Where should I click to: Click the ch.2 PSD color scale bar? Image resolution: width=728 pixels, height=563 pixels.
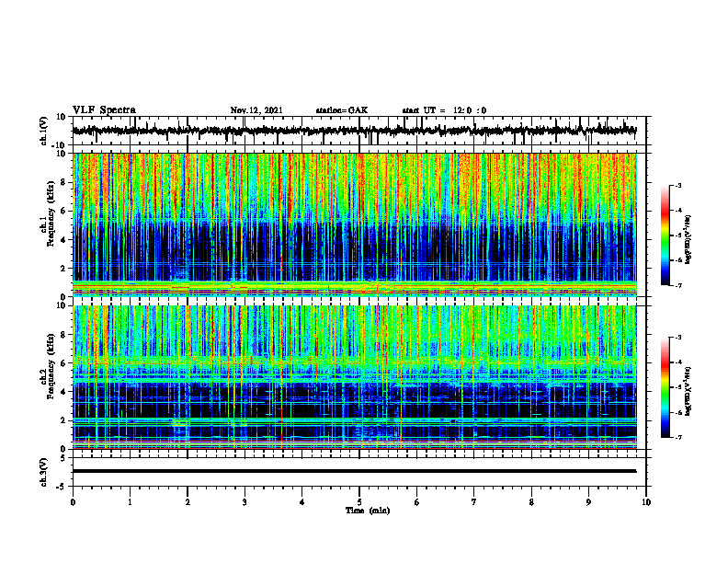(x=665, y=387)
